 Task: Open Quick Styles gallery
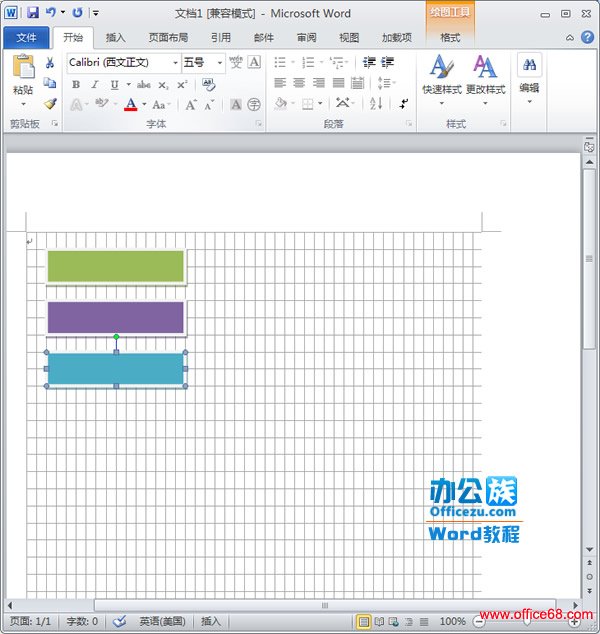click(442, 80)
